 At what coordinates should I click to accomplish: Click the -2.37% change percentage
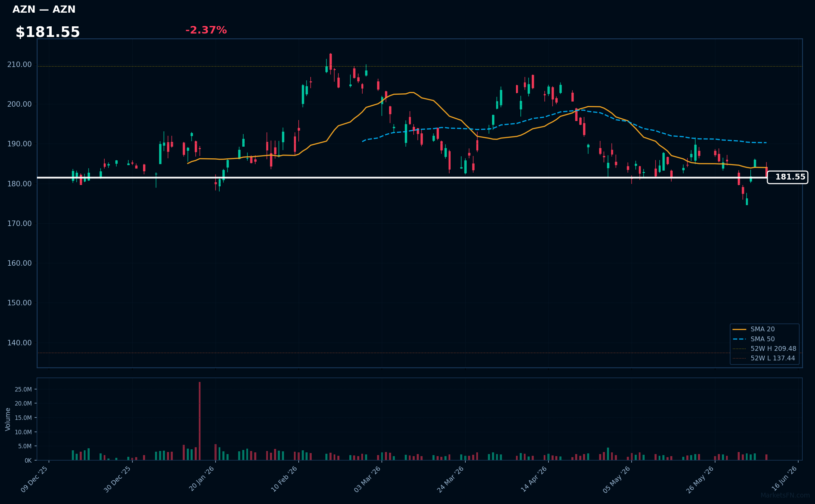[206, 30]
